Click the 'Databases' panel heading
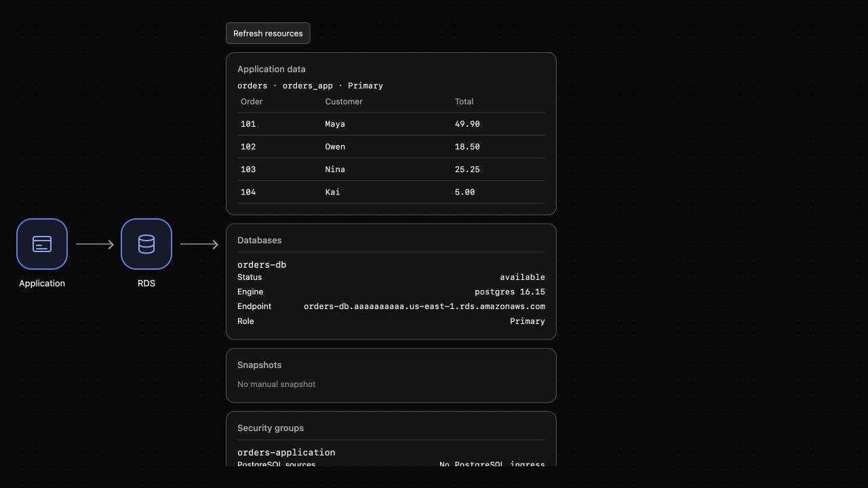This screenshot has width=868, height=488. (259, 241)
